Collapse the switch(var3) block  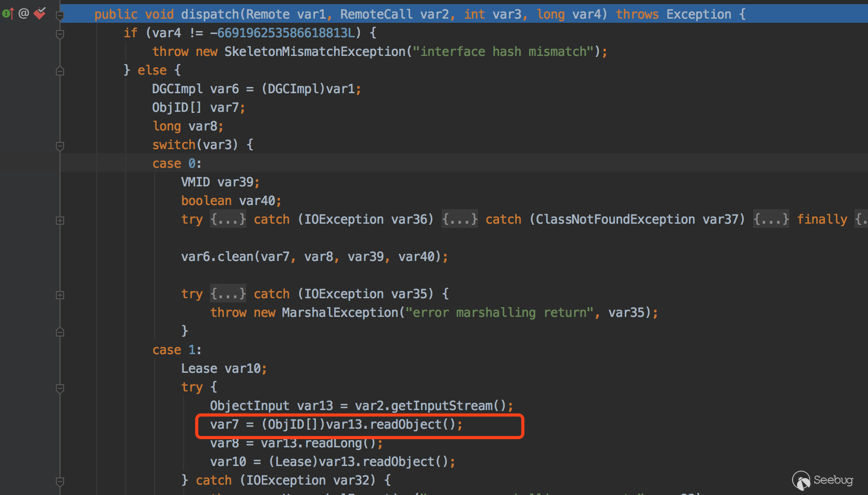click(60, 146)
